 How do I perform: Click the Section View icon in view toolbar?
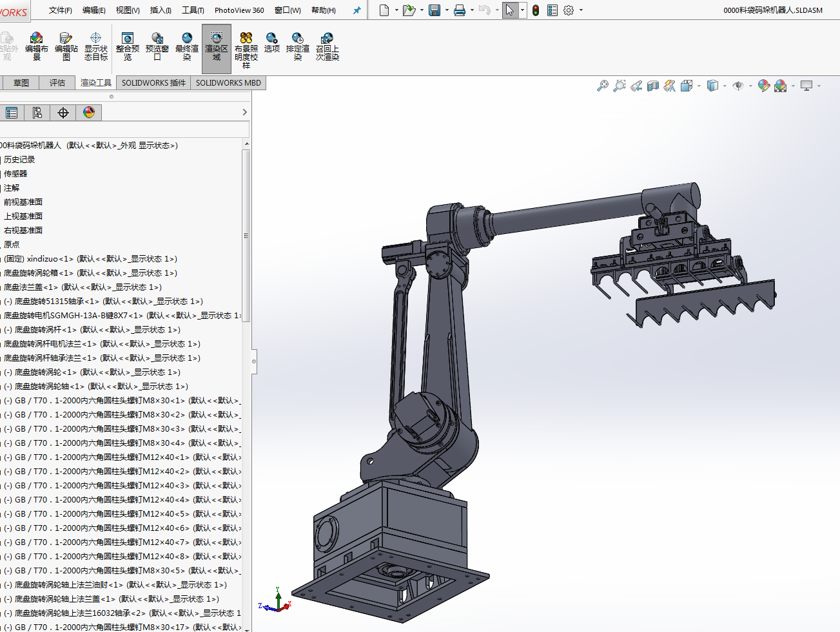[x=652, y=86]
